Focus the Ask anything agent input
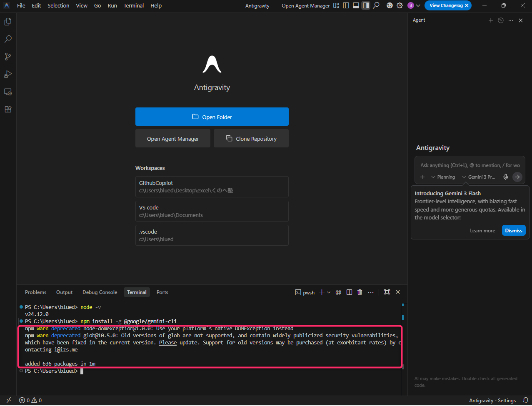532x406 pixels. pyautogui.click(x=470, y=165)
